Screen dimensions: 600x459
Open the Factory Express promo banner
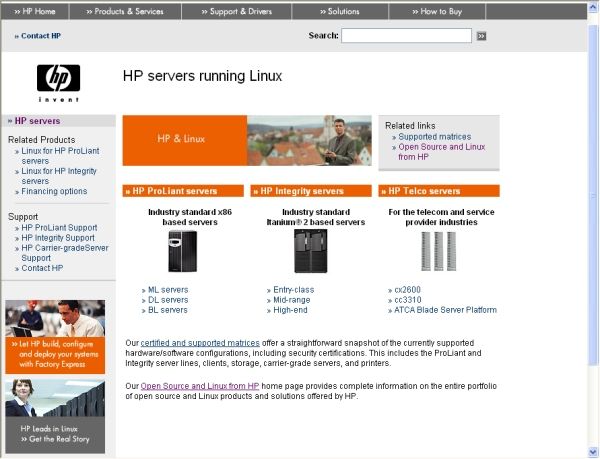point(55,337)
